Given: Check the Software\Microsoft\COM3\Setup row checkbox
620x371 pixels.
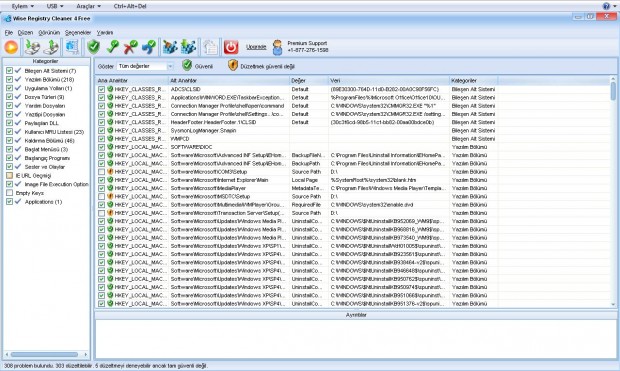Looking at the screenshot, I should [x=102, y=172].
